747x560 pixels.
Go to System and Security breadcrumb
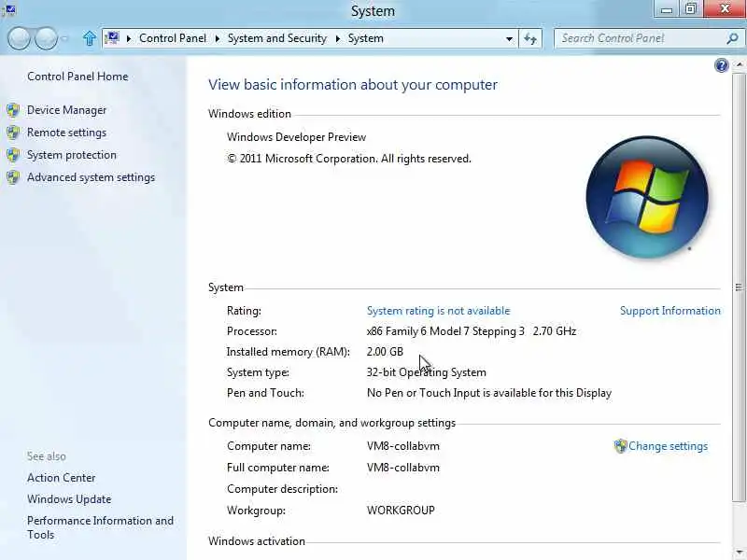[x=276, y=38]
